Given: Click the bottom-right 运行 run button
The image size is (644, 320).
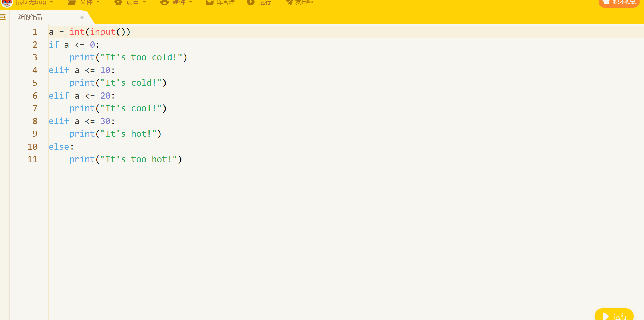Looking at the screenshot, I should (x=614, y=315).
